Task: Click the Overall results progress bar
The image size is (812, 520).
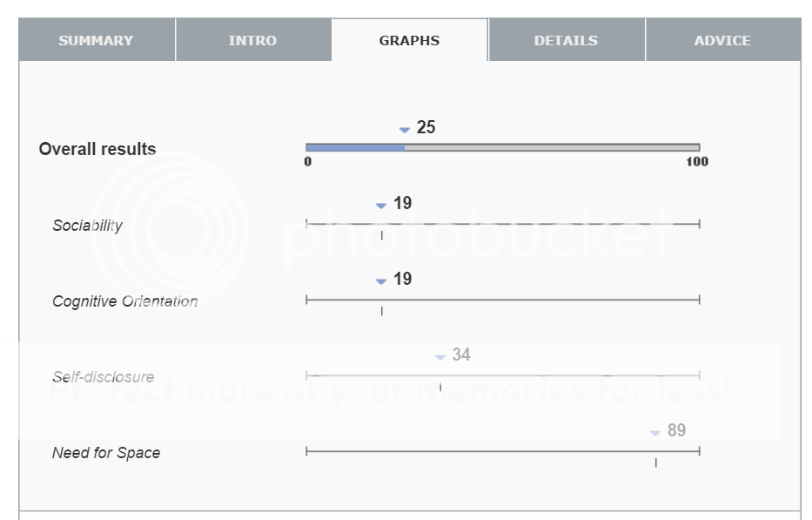Action: coord(502,147)
